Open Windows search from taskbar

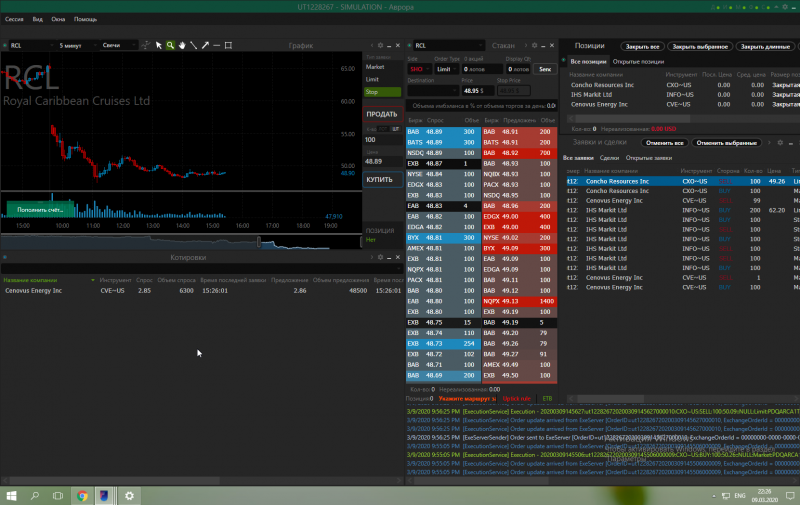point(35,495)
